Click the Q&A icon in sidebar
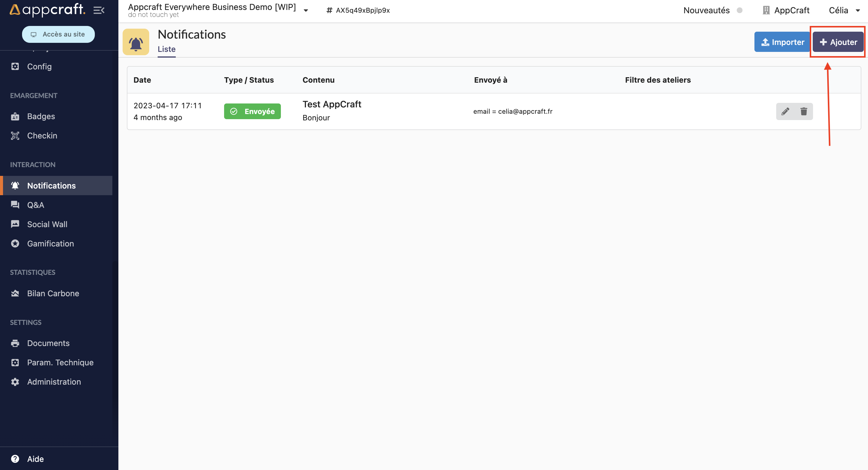This screenshot has height=470, width=868. point(14,205)
